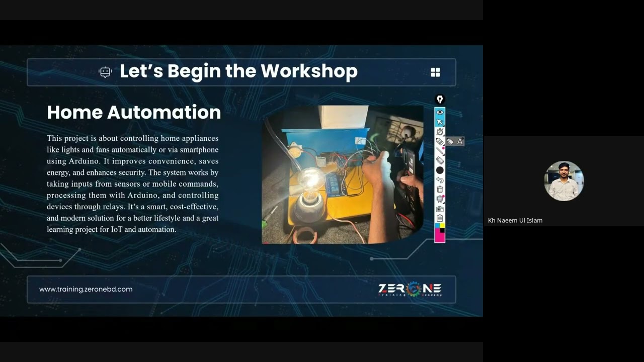
Task: Click the black circle pen color
Action: 440,170
